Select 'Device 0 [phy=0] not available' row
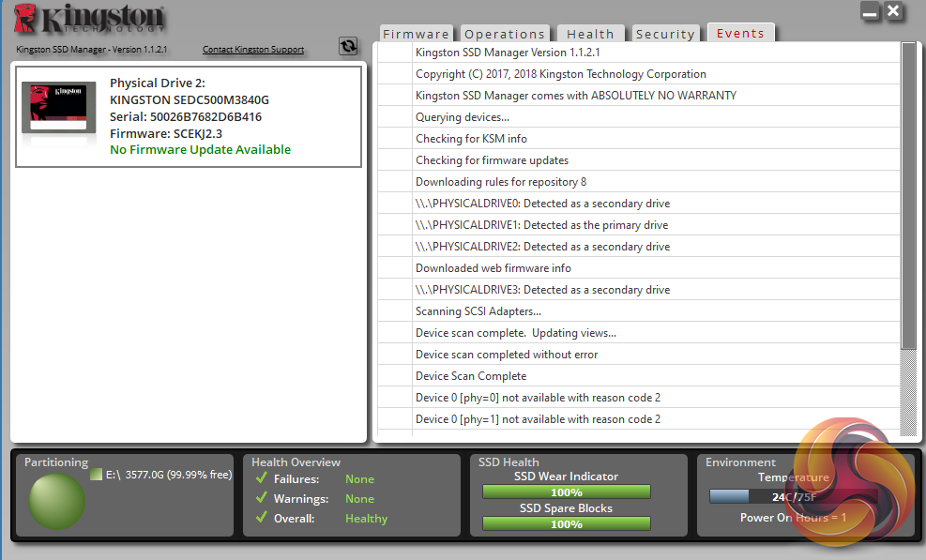This screenshot has width=926, height=560. pyautogui.click(x=638, y=397)
